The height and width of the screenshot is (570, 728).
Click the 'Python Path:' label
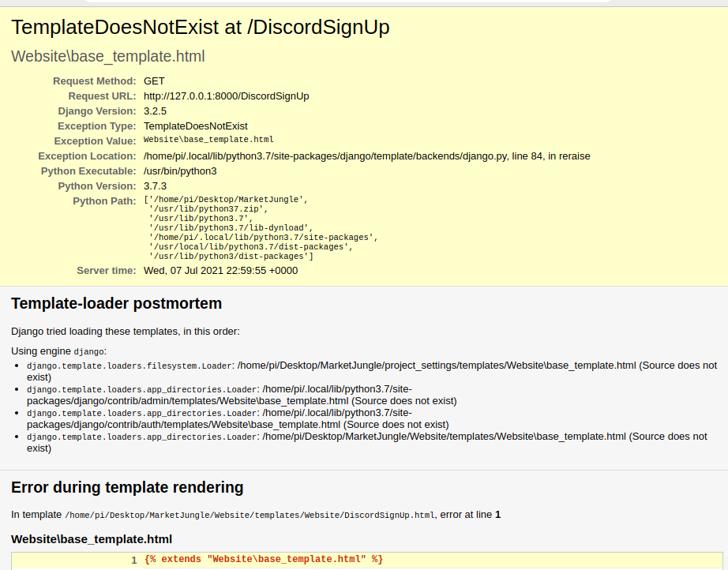[104, 201]
